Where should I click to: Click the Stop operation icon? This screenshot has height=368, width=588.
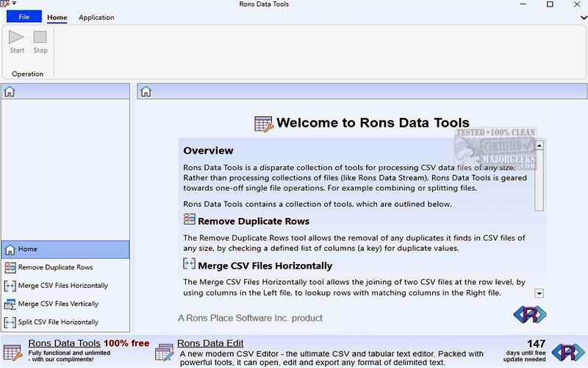coord(40,37)
